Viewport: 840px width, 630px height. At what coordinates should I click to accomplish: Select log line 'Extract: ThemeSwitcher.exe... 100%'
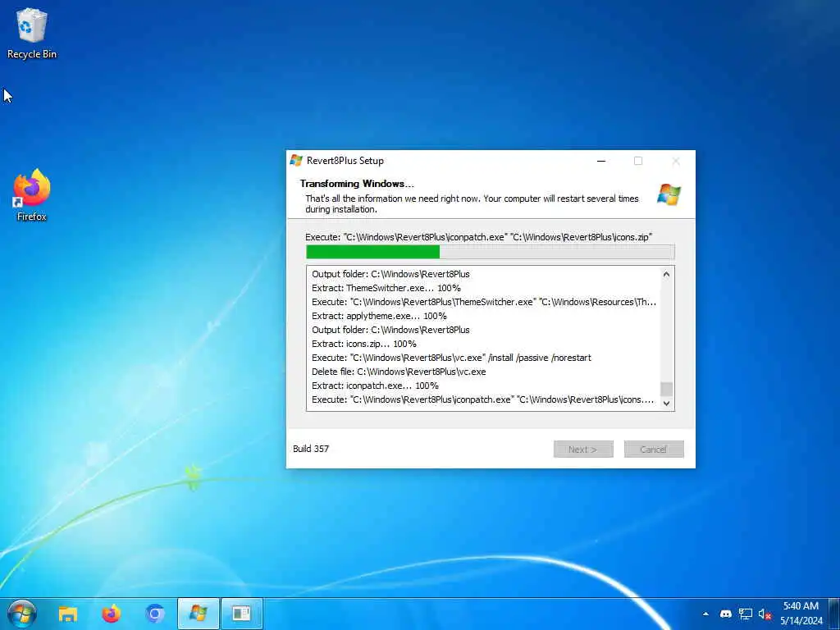(386, 288)
